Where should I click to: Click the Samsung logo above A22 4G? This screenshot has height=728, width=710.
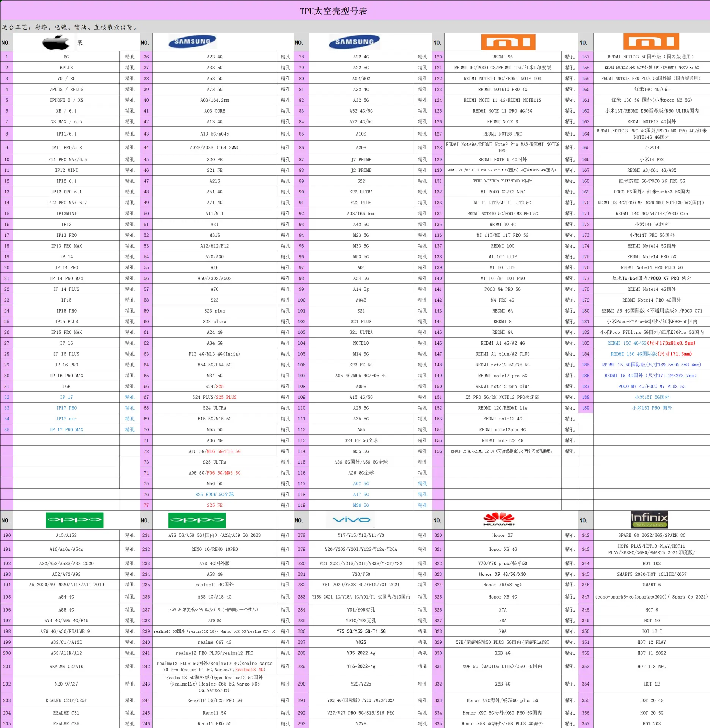click(354, 42)
